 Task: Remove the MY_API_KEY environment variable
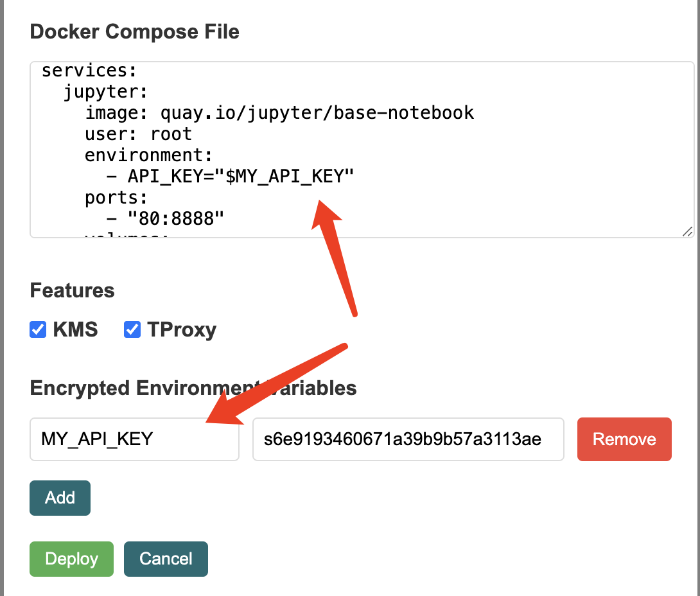point(624,439)
